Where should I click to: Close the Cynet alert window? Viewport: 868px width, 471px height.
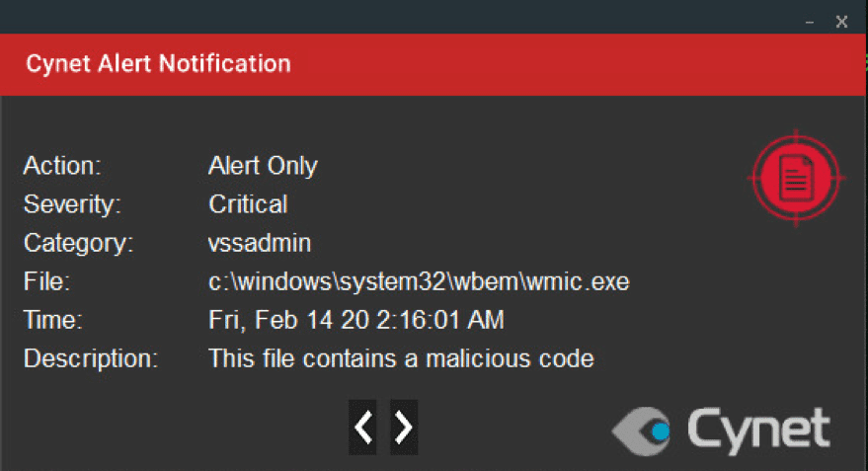coord(841,22)
